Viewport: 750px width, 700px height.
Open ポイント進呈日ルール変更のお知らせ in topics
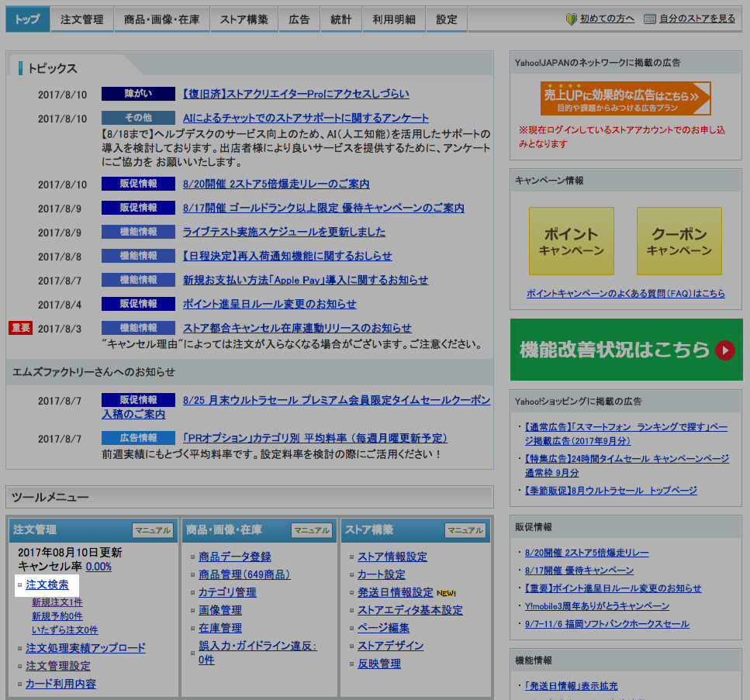pos(270,304)
